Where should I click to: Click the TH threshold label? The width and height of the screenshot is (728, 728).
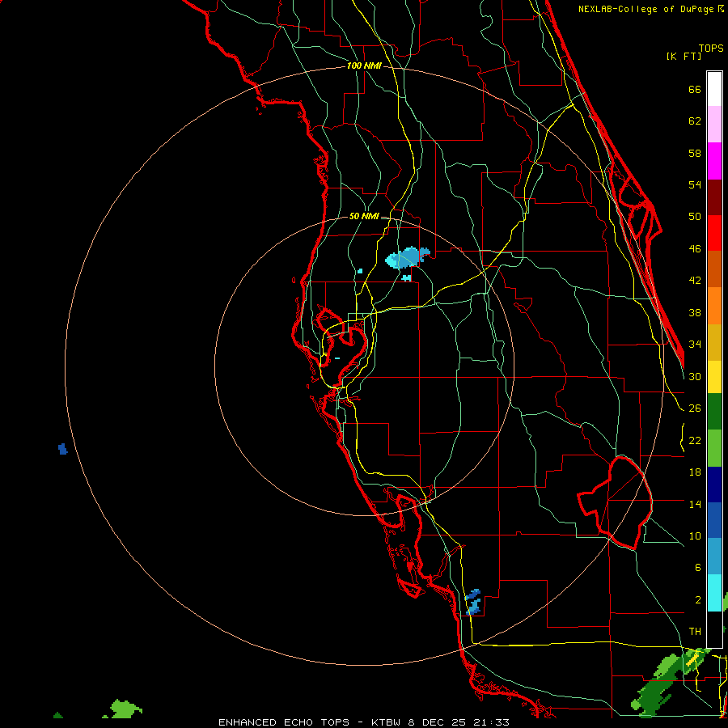[x=695, y=632]
